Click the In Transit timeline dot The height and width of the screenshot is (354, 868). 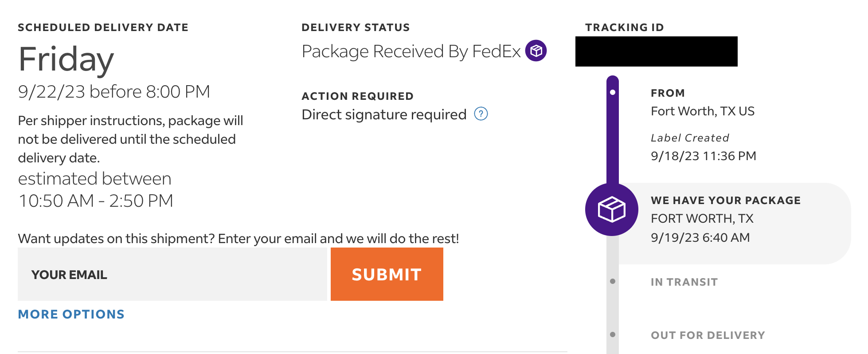coord(613,281)
